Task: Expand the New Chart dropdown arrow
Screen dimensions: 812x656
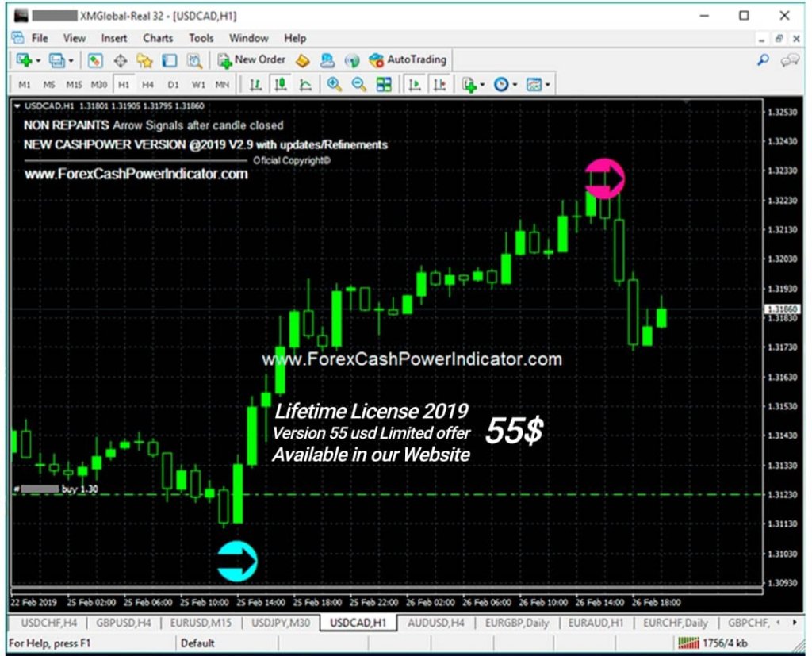Action: [x=38, y=61]
